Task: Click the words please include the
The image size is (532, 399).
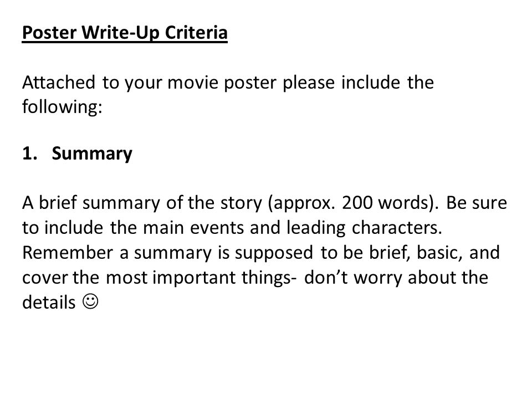Action: 359,83
